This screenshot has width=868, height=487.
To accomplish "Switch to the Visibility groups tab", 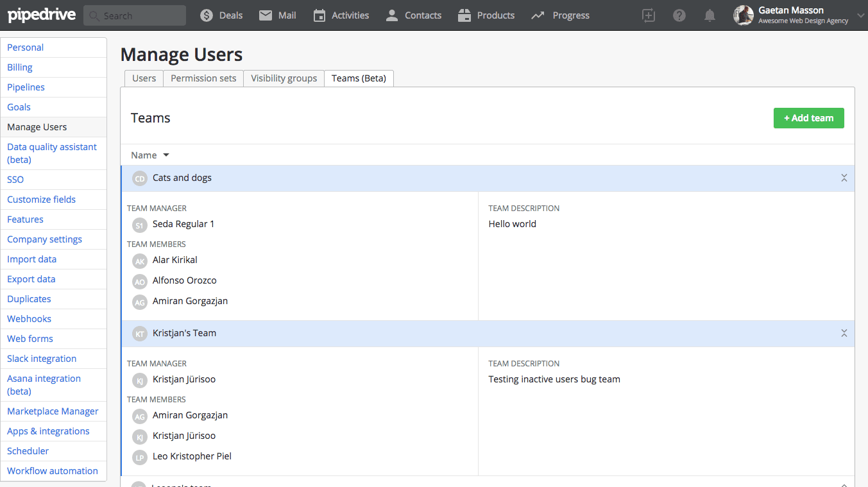I will pos(284,78).
